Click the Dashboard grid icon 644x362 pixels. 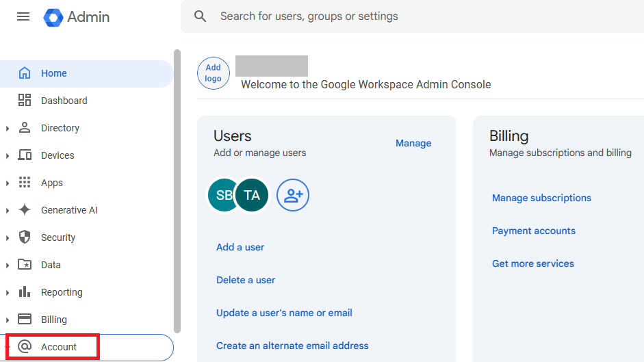25,101
